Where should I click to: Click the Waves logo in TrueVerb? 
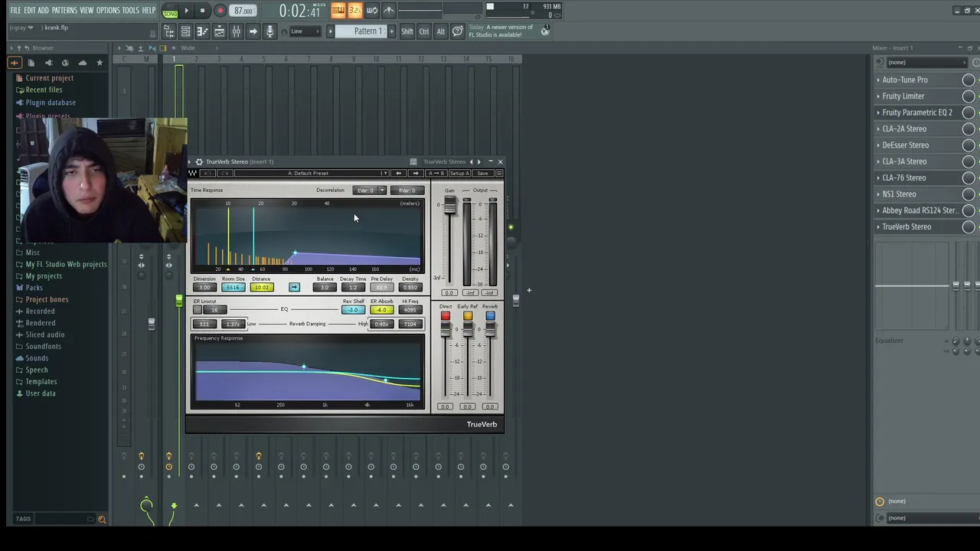pos(192,173)
